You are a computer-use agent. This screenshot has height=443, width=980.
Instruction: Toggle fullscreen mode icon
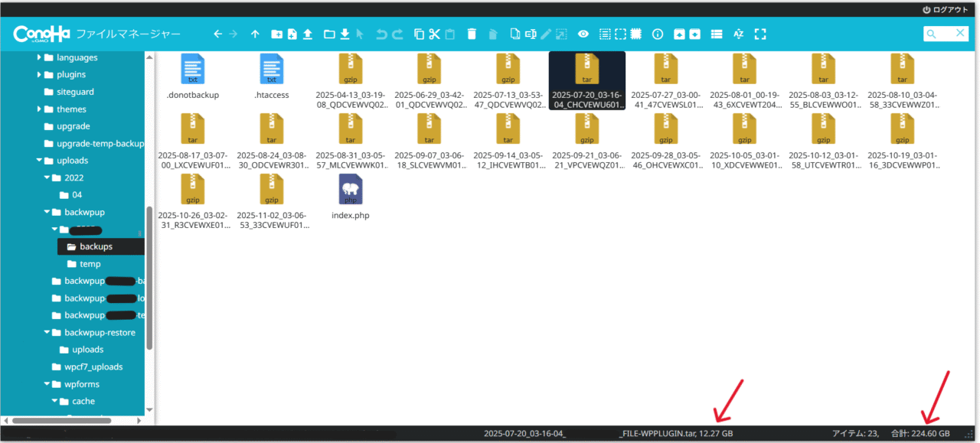(760, 34)
